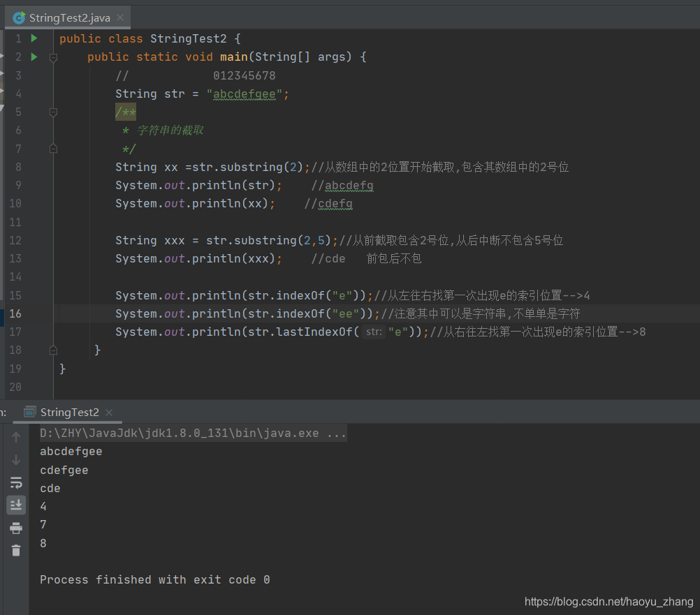Click console output value 8

pos(43,543)
